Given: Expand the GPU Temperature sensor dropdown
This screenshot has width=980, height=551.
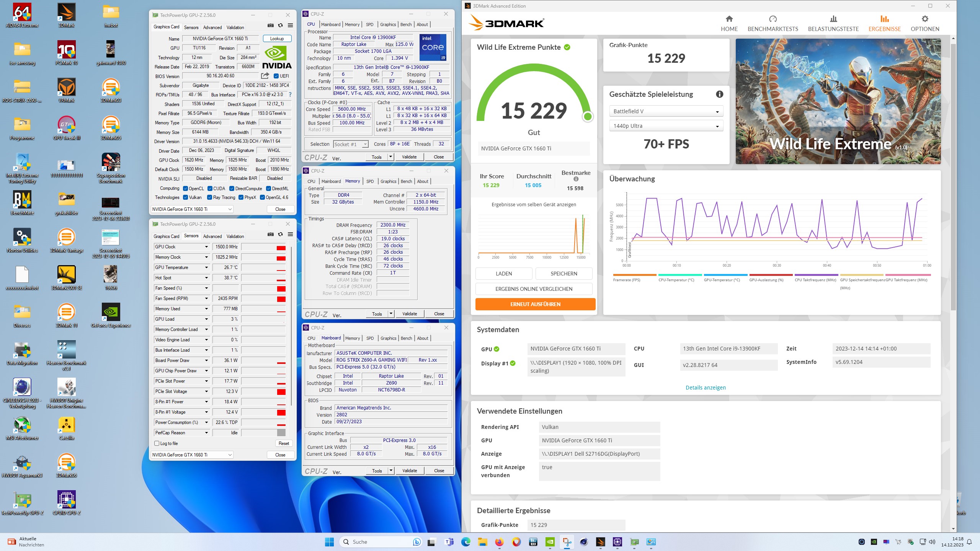Looking at the screenshot, I should tap(206, 267).
